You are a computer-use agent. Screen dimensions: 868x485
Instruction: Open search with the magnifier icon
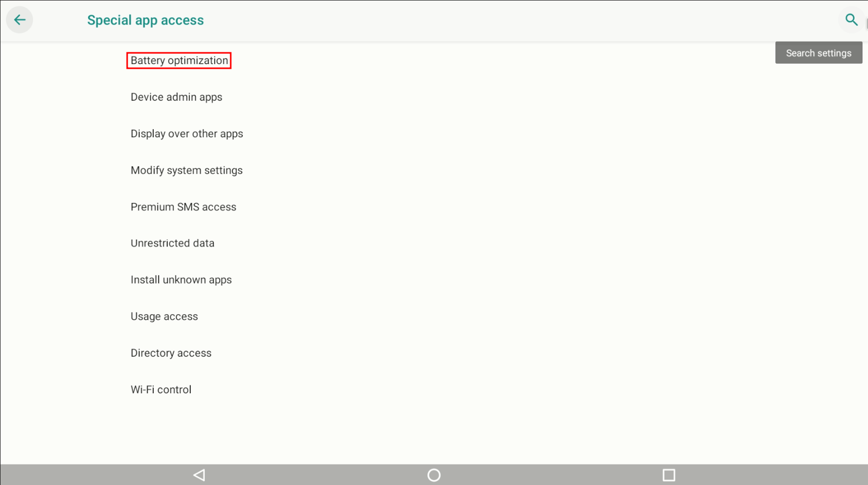coord(851,20)
